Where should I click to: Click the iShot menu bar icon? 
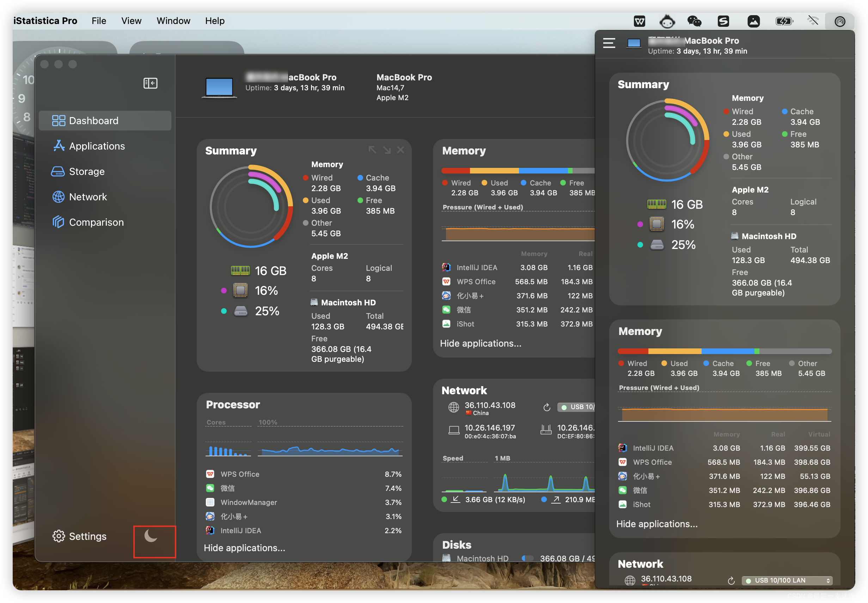[x=753, y=21]
